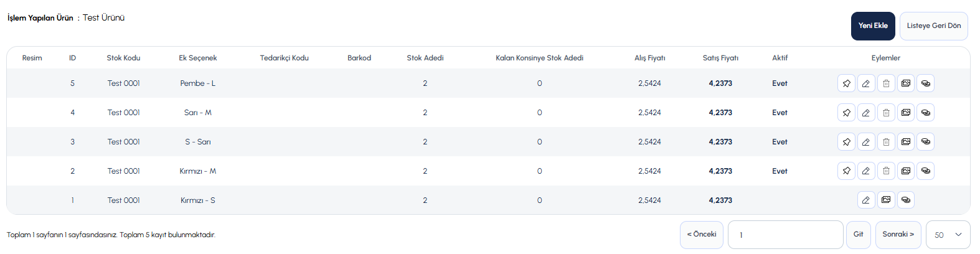Image resolution: width=980 pixels, height=254 pixels.
Task: Click the pencil edit icon for Kırmızı - S
Action: pyautogui.click(x=866, y=200)
